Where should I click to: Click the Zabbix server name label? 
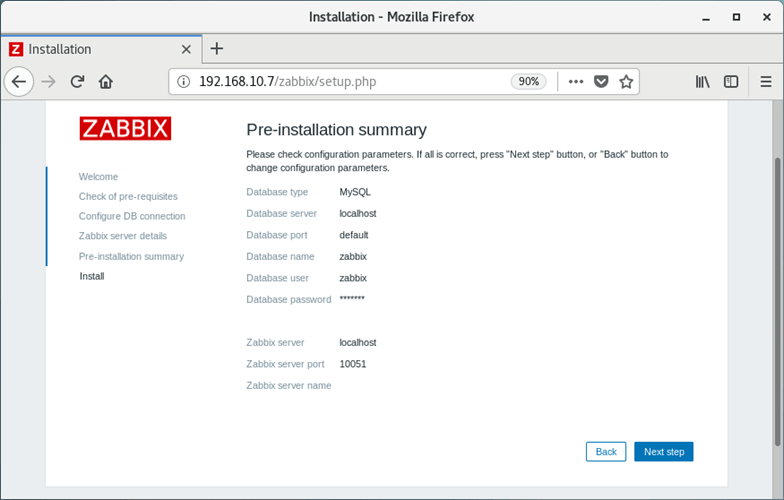point(288,386)
